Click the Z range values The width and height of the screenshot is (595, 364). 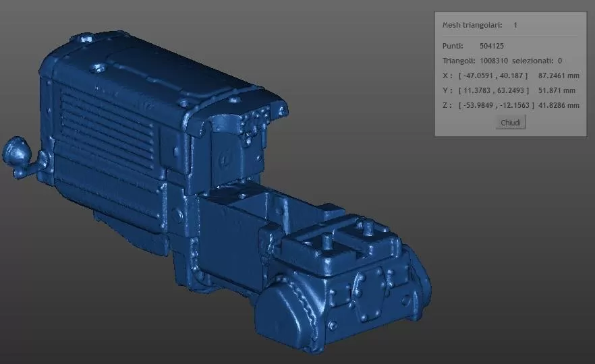[x=496, y=105]
